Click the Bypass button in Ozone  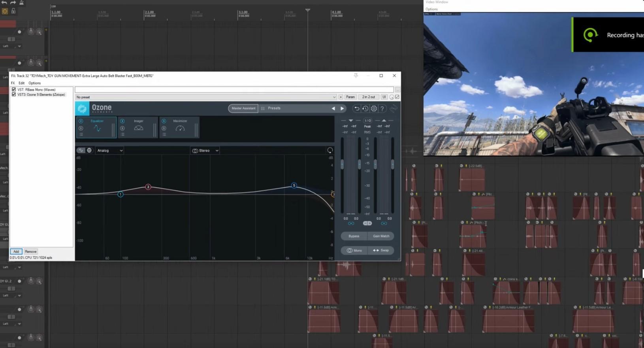coord(354,236)
